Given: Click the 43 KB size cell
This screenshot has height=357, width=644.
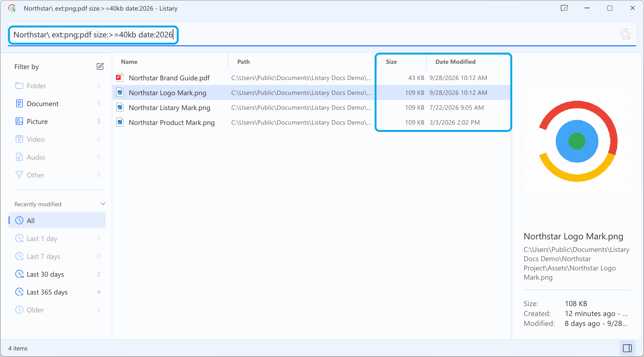Looking at the screenshot, I should click(x=416, y=78).
